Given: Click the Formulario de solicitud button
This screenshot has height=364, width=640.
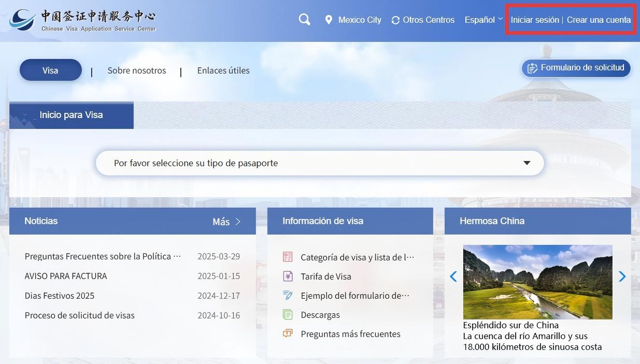Looking at the screenshot, I should 576,68.
